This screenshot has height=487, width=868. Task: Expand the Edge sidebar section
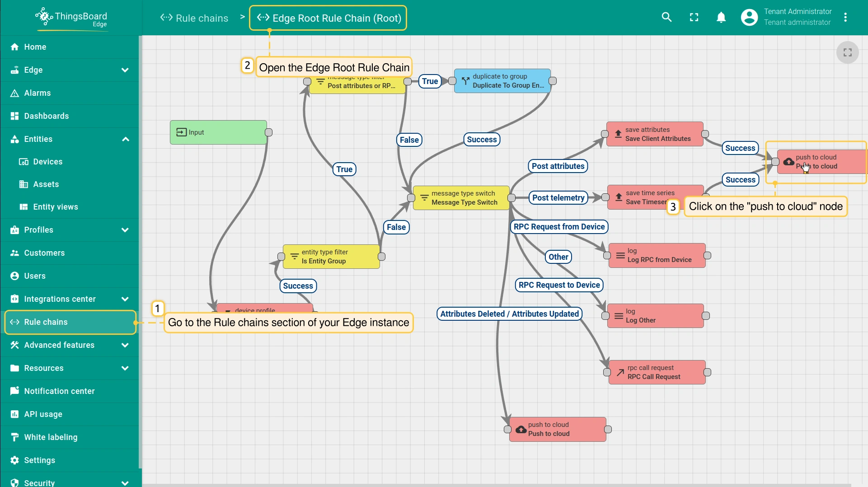(125, 70)
